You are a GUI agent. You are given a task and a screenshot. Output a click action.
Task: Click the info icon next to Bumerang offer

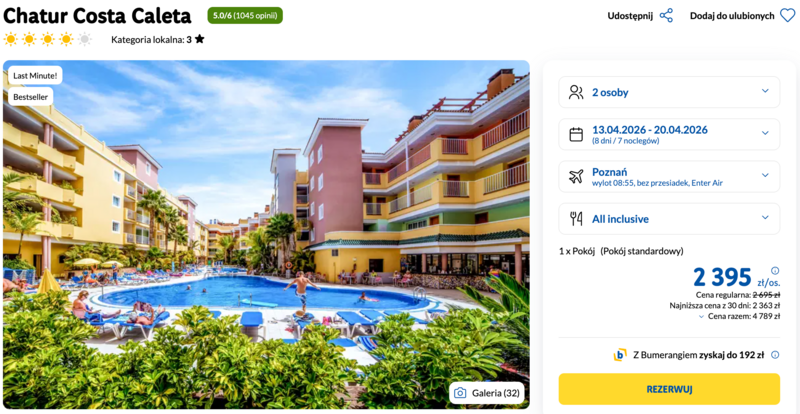pyautogui.click(x=775, y=355)
